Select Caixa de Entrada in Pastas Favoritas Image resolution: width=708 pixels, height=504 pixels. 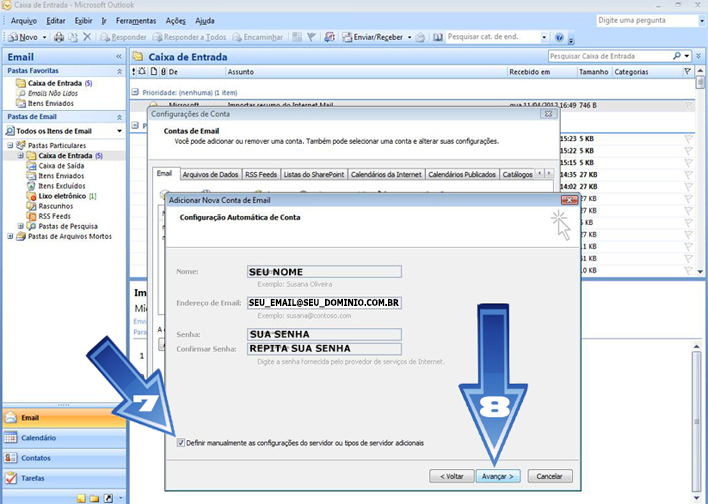pos(54,83)
